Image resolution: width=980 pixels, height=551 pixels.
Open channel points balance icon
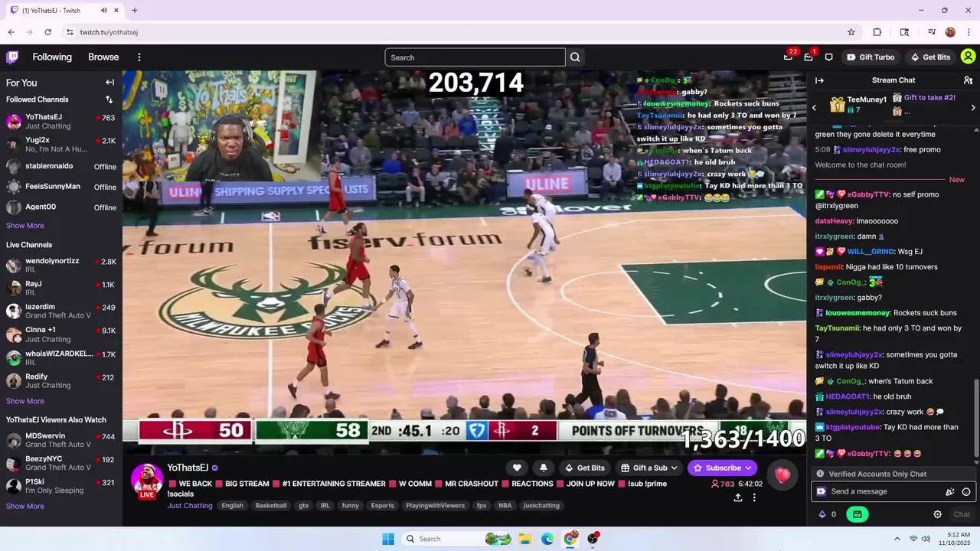[x=822, y=514]
